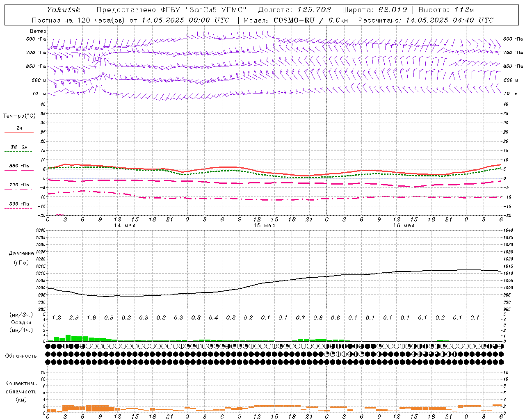This screenshot has width=525, height=420.
Task: Click the 0.4 precipitation value
Action: [x=214, y=318]
